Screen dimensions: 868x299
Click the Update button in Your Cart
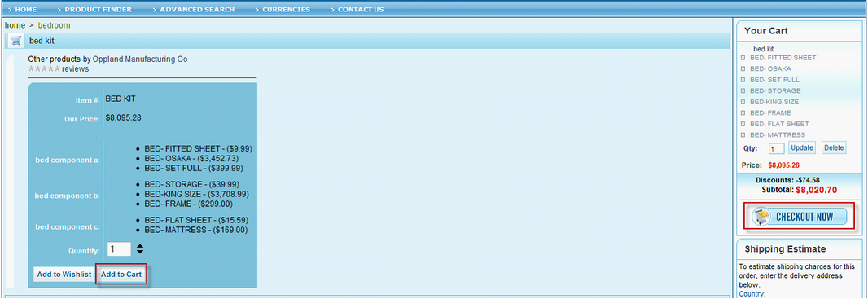801,147
